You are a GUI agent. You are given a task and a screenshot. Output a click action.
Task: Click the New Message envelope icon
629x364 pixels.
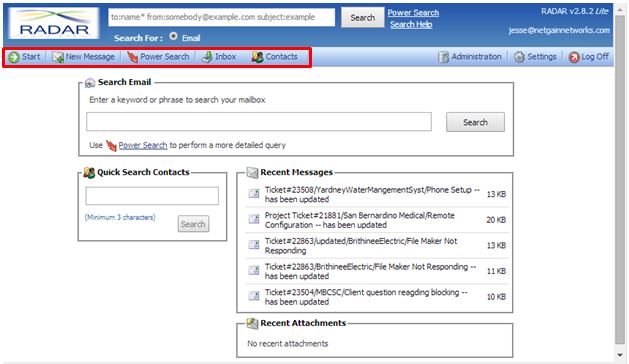tap(58, 57)
